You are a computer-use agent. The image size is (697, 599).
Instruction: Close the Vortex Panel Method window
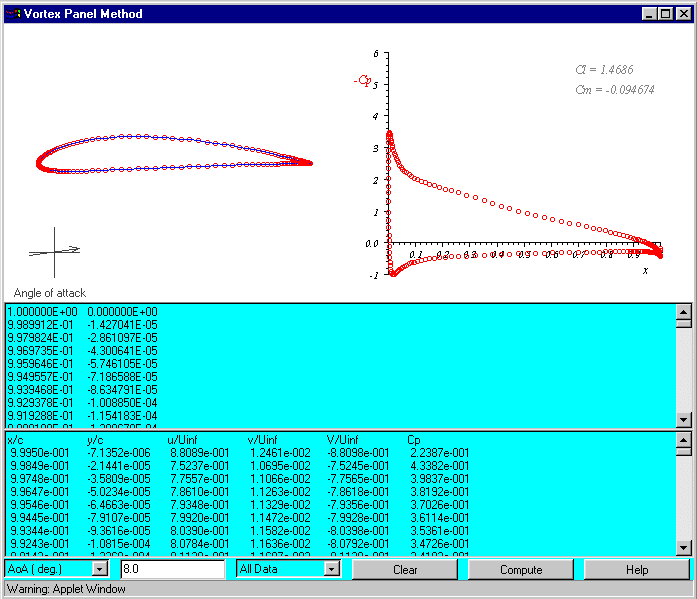pos(683,14)
